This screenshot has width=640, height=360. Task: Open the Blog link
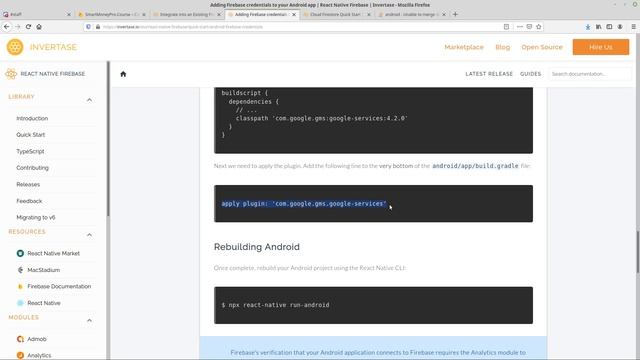click(x=502, y=47)
